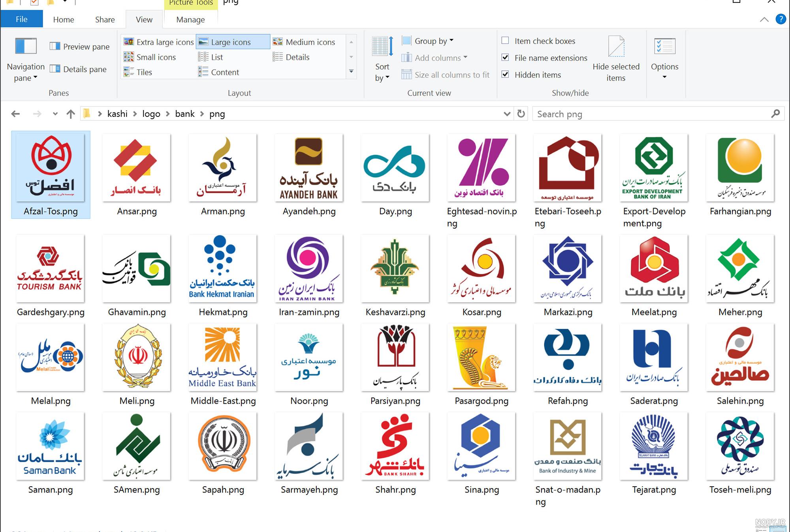Click the Back navigation arrow
The width and height of the screenshot is (790, 532).
pos(15,114)
